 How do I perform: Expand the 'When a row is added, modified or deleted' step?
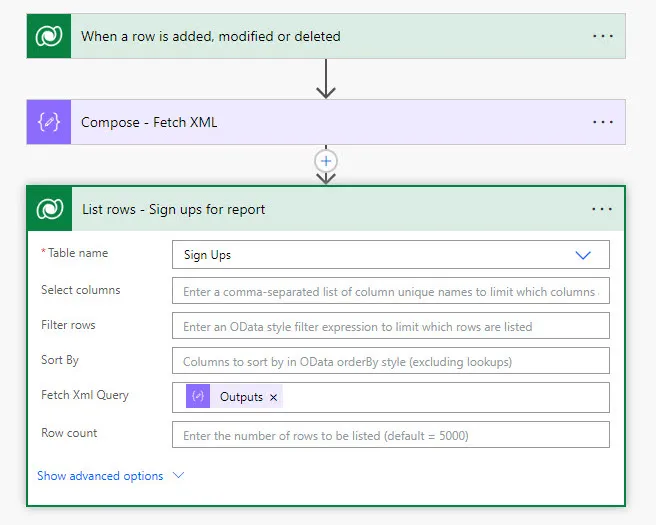coord(326,36)
